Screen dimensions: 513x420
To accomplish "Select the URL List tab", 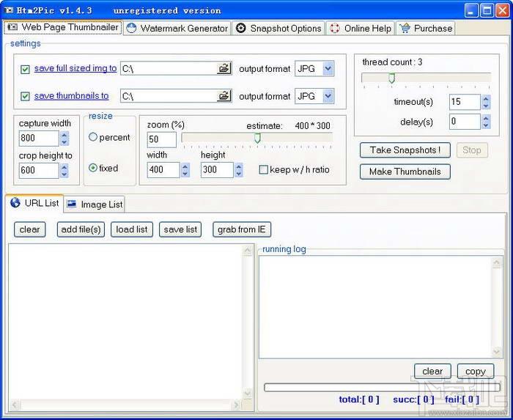I will click(x=34, y=203).
